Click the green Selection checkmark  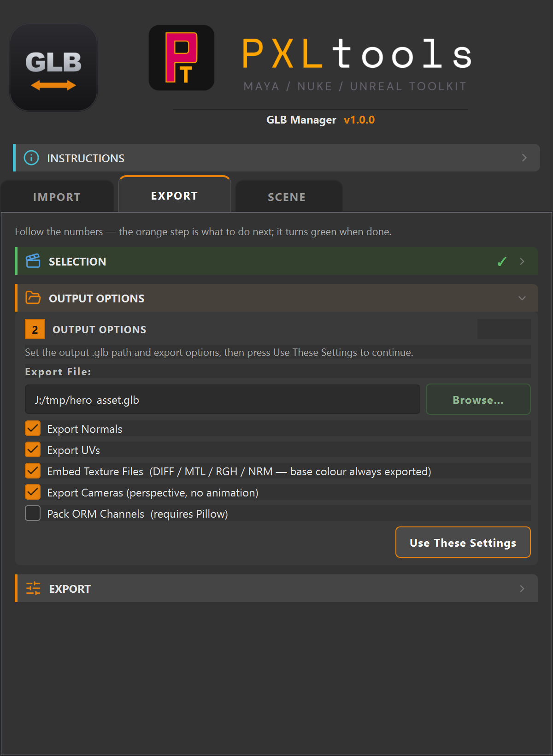point(502,261)
